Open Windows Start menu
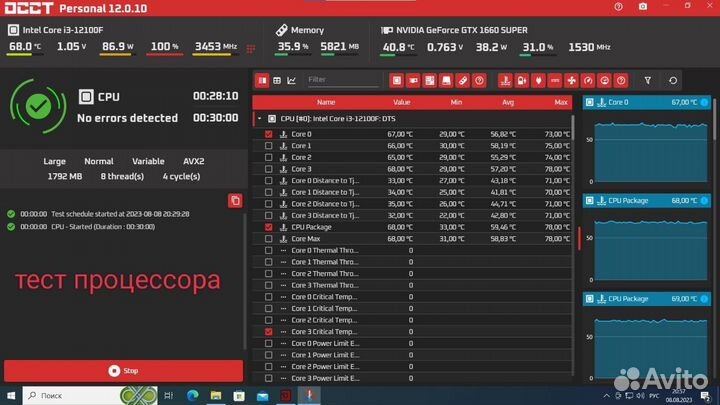 point(11,395)
